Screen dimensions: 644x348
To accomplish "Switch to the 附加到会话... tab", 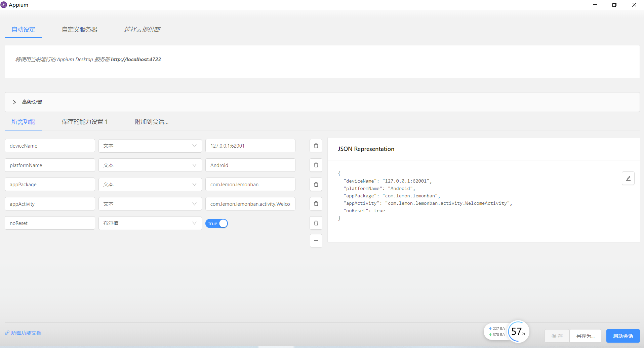I will tap(152, 122).
